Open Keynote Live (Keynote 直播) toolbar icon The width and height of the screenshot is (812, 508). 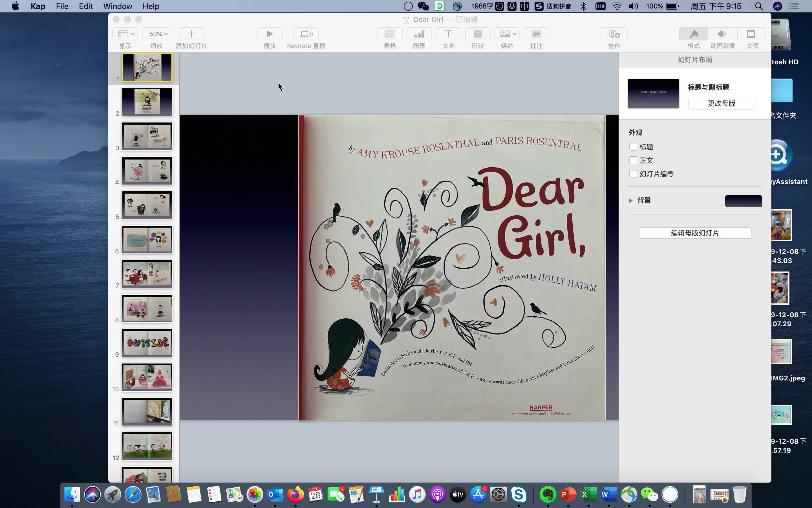[x=306, y=34]
